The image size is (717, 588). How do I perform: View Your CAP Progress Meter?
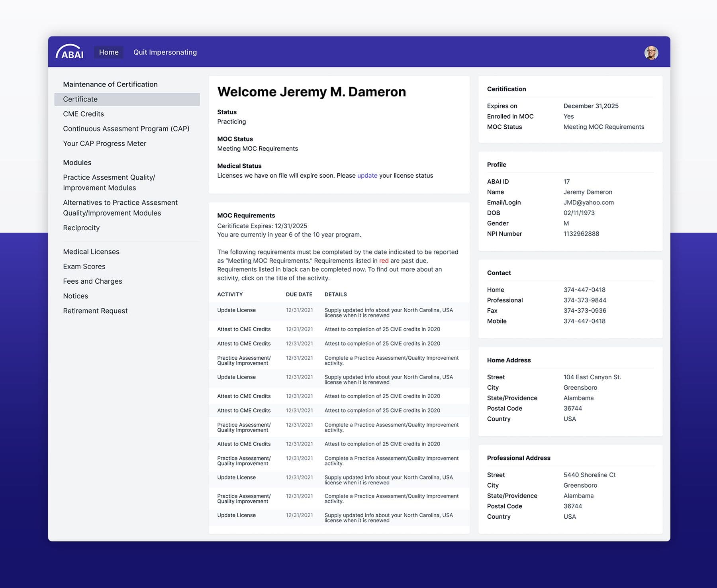pos(104,143)
